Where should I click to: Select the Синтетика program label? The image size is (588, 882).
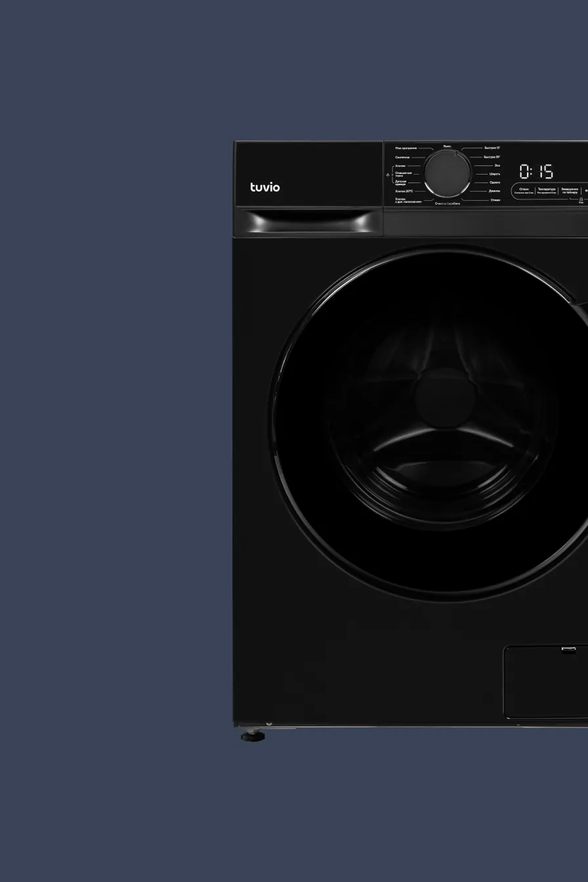tap(402, 157)
